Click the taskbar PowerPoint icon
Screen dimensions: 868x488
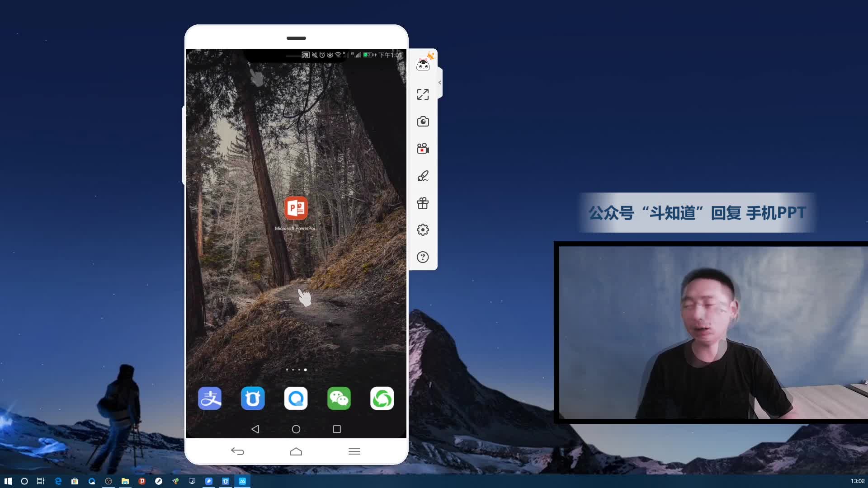coord(142,481)
